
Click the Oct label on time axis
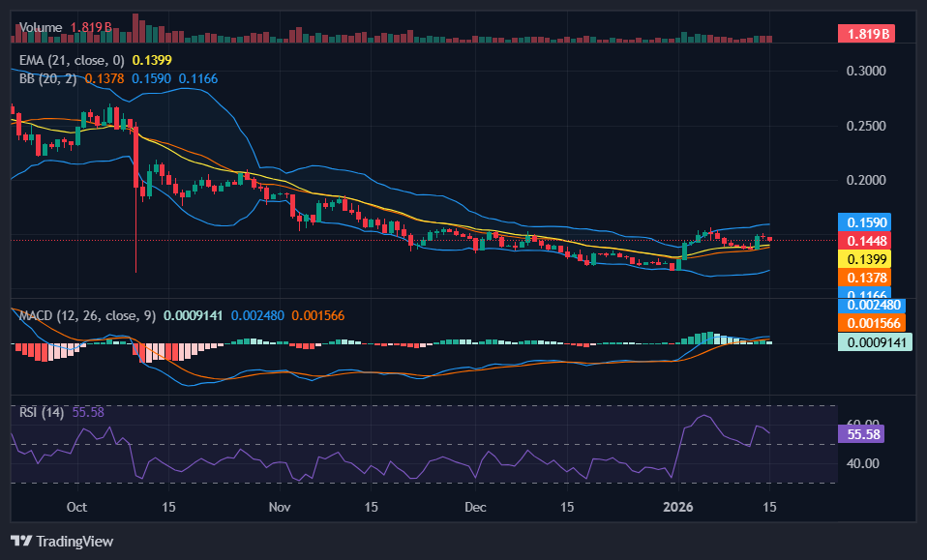coord(77,507)
